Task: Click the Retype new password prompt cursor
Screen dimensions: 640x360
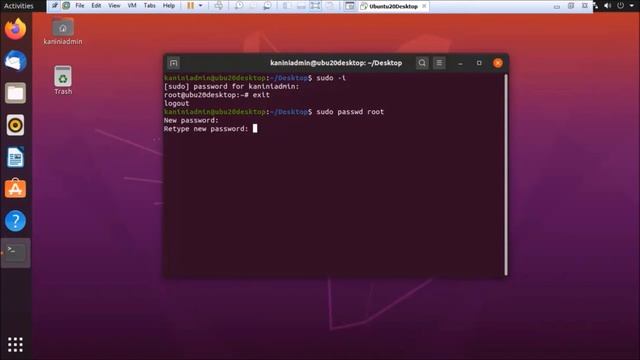Action: tap(255, 129)
